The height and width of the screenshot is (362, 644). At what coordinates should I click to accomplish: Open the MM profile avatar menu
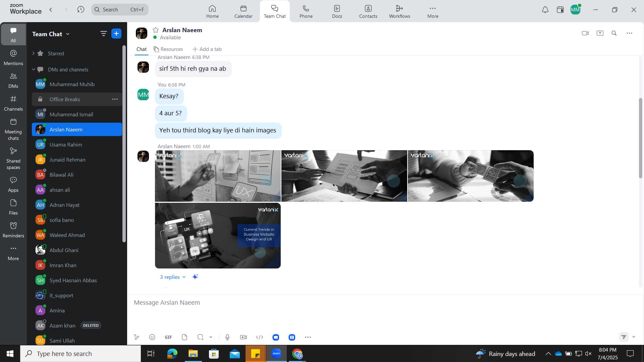(x=576, y=10)
